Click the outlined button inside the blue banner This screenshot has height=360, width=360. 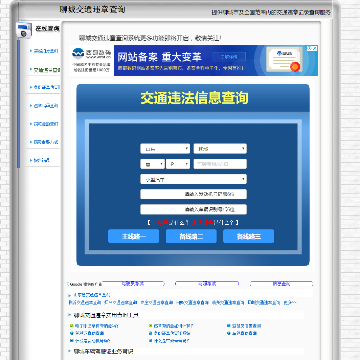click(x=229, y=57)
